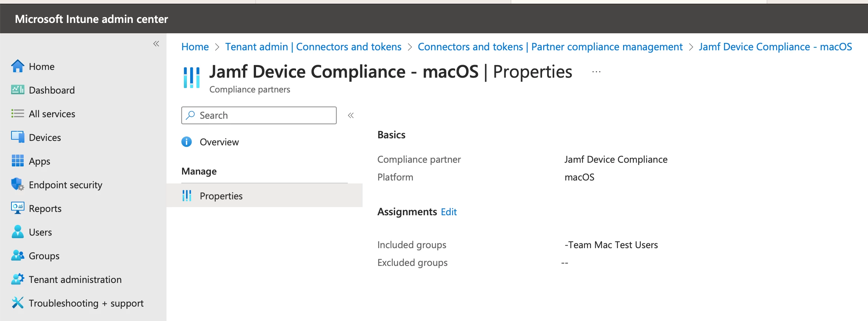868x321 pixels.
Task: Click the Groups people icon
Action: (x=18, y=256)
